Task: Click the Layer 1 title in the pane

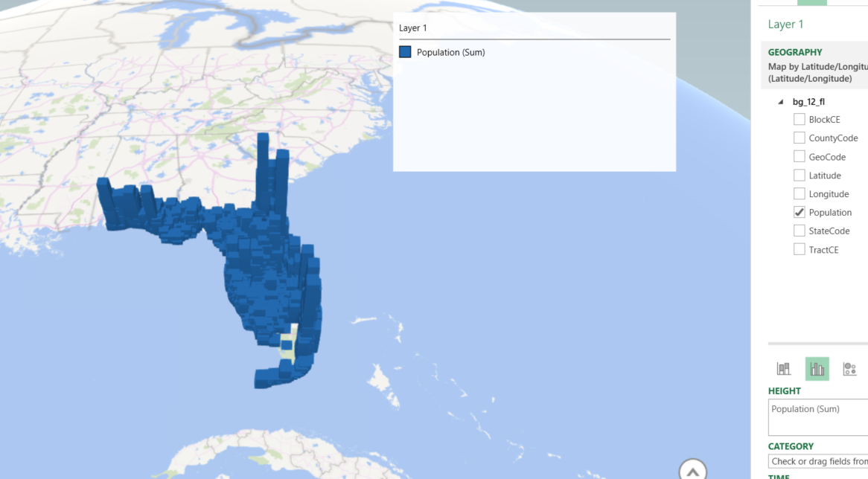Action: coord(786,24)
